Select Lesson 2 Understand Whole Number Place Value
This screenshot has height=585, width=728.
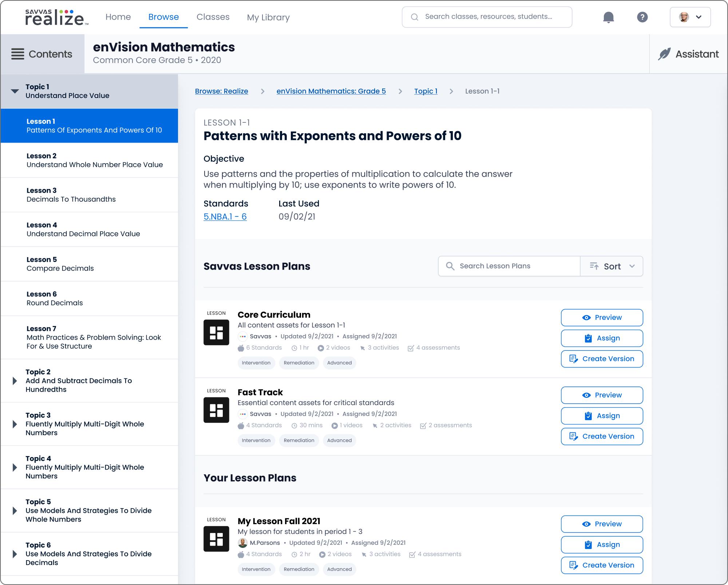pyautogui.click(x=89, y=160)
